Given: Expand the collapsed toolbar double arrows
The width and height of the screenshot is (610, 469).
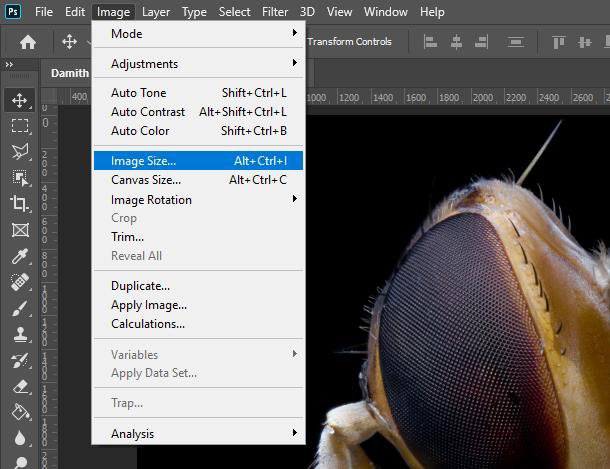Looking at the screenshot, I should [x=9, y=64].
